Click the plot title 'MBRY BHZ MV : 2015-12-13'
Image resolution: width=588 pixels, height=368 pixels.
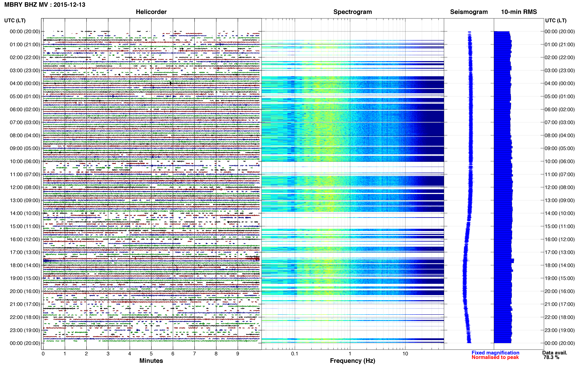pos(45,5)
